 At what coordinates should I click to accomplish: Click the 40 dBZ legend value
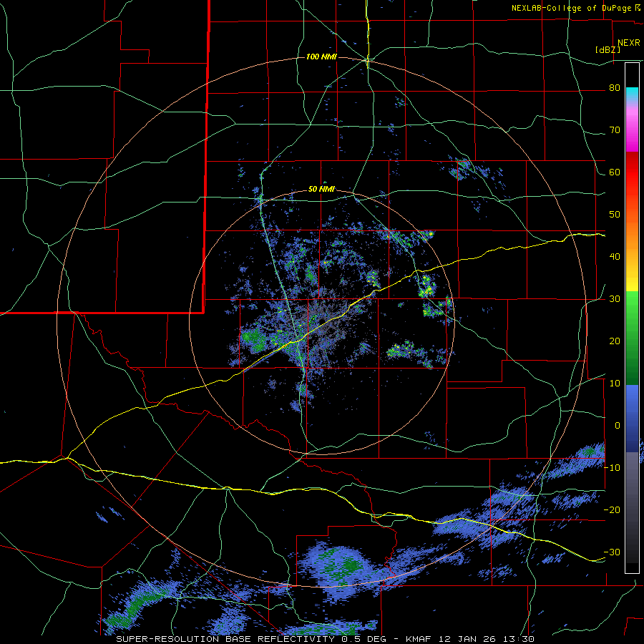615,257
